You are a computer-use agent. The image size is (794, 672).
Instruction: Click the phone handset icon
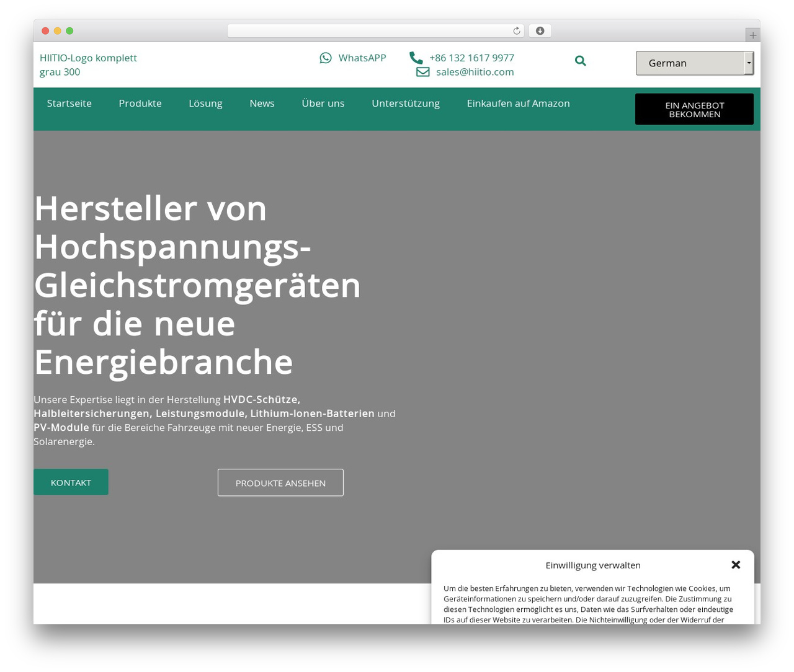pos(416,58)
